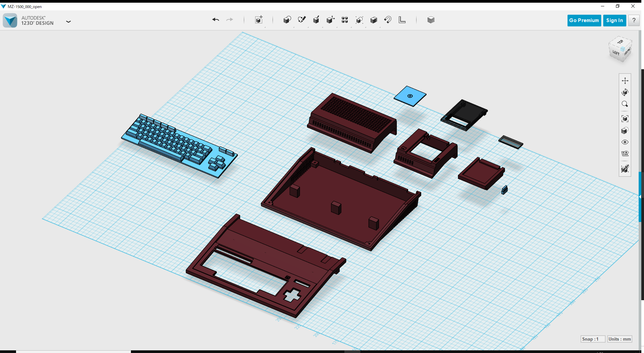Toggle object visibility with the eye icon

coord(625,142)
